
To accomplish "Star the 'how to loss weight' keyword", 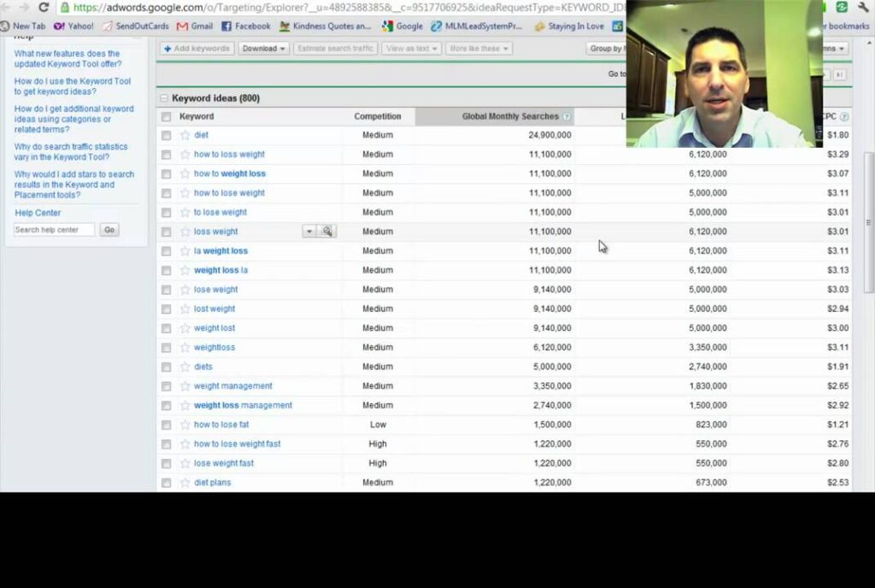I will (185, 155).
